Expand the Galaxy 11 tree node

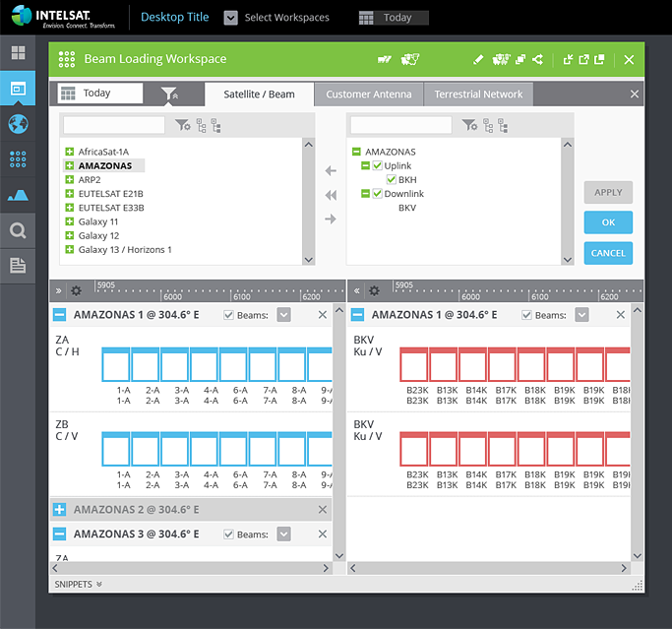[70, 221]
